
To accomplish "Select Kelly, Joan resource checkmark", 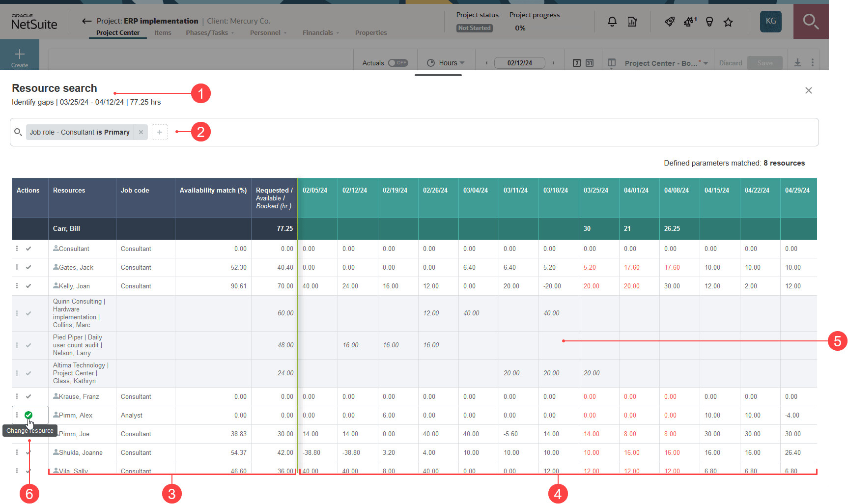I will pos(28,286).
